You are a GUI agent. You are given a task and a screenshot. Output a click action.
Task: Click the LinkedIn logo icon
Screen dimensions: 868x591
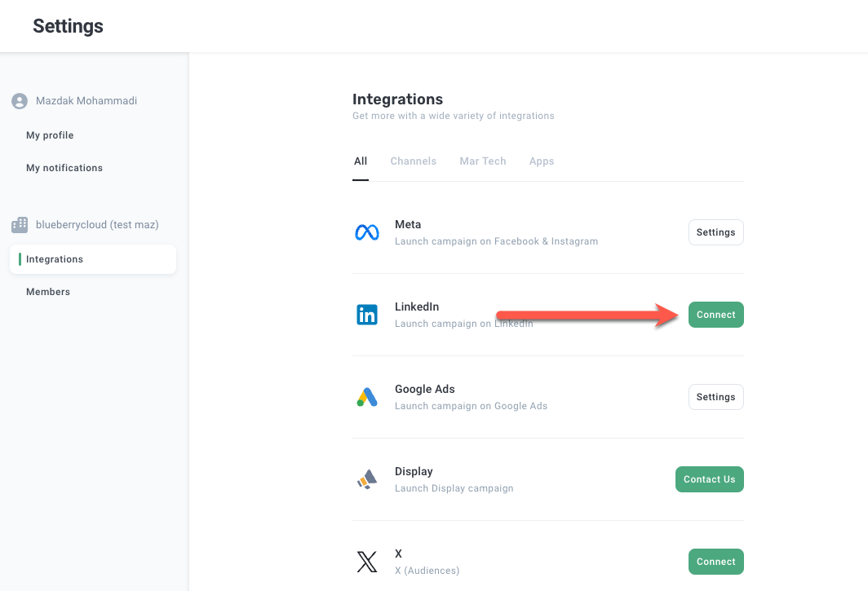367,315
